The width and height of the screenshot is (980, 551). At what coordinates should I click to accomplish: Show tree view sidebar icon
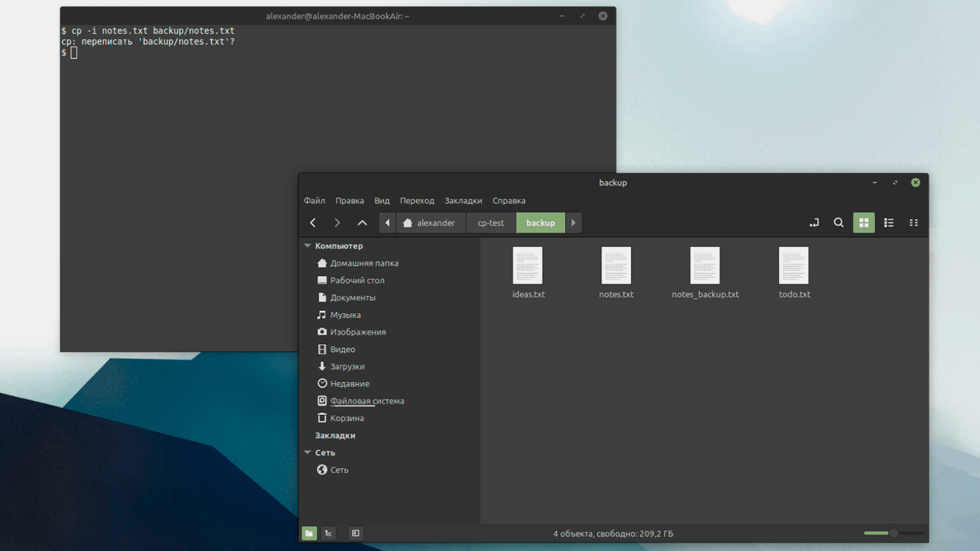328,533
